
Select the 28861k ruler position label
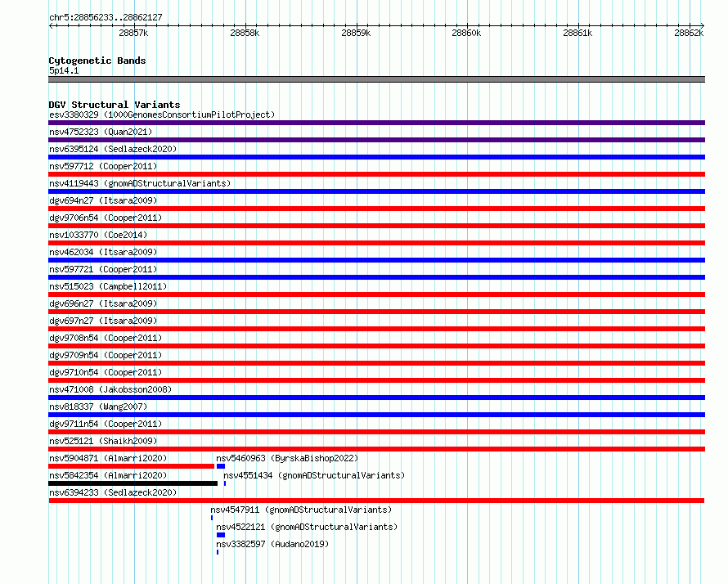pyautogui.click(x=577, y=34)
